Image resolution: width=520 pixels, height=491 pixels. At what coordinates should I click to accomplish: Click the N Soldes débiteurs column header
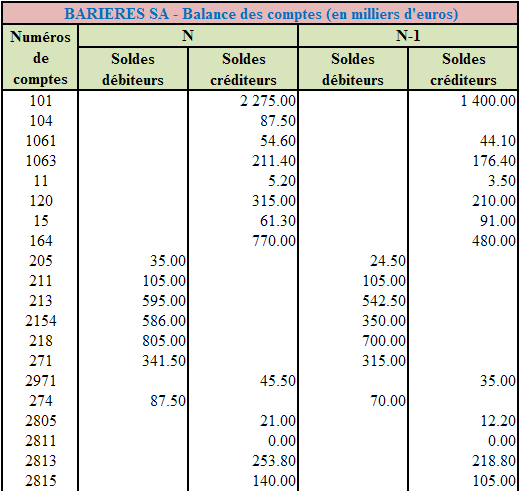pos(133,69)
